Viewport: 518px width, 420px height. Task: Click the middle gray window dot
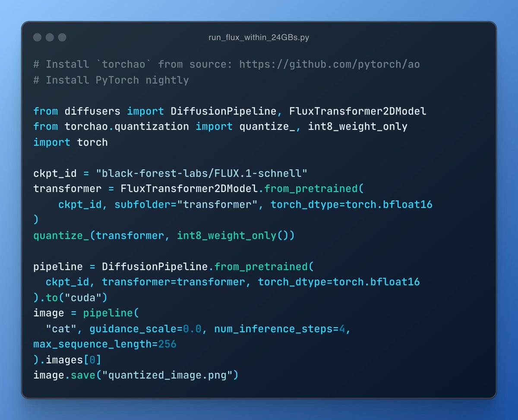(50, 37)
